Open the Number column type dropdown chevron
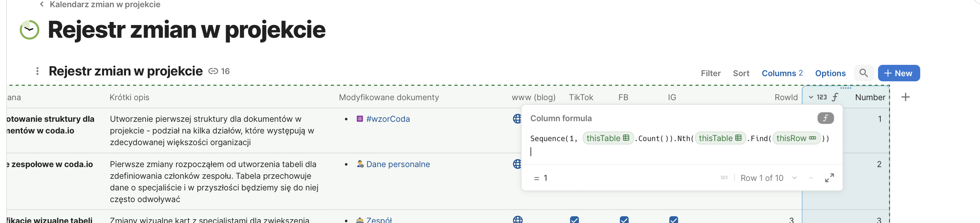 pyautogui.click(x=811, y=97)
